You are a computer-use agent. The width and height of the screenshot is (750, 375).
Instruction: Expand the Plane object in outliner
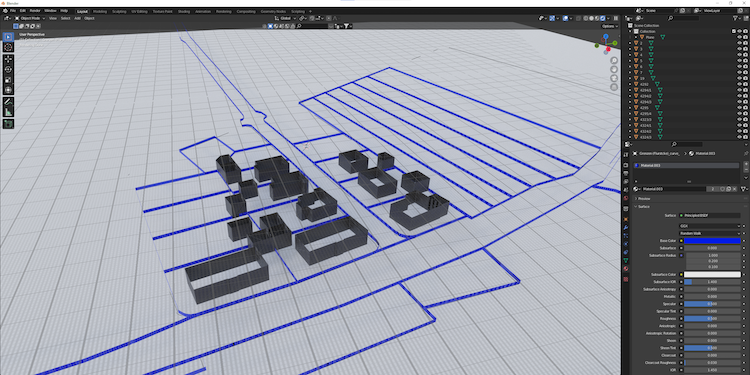click(637, 37)
